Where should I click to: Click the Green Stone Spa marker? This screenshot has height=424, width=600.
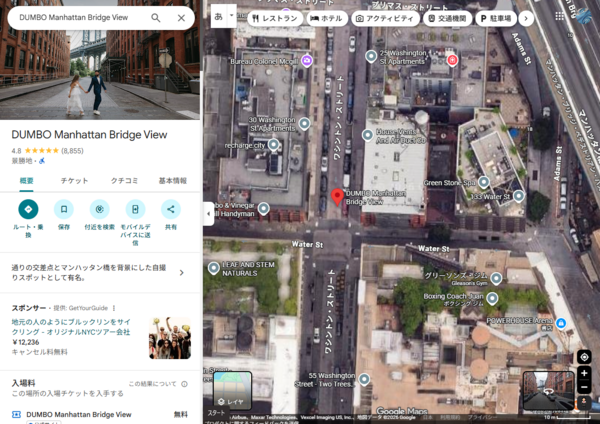pos(484,182)
